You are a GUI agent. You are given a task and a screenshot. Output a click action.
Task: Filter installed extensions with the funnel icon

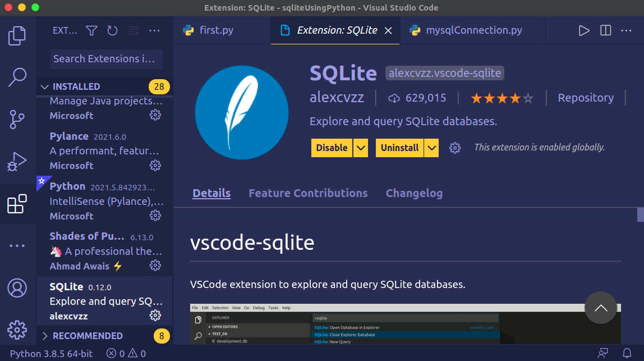[x=91, y=31]
